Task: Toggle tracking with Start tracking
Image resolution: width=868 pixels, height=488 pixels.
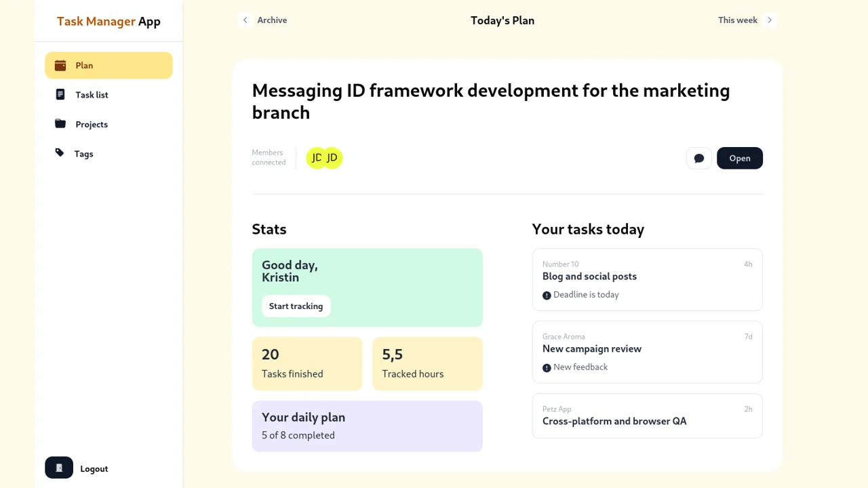Action: 296,306
